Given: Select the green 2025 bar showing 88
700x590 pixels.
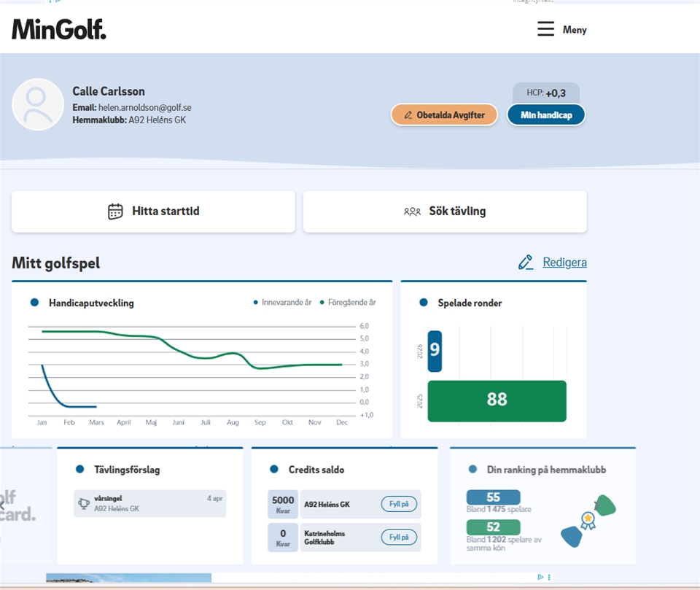Looking at the screenshot, I should [497, 400].
